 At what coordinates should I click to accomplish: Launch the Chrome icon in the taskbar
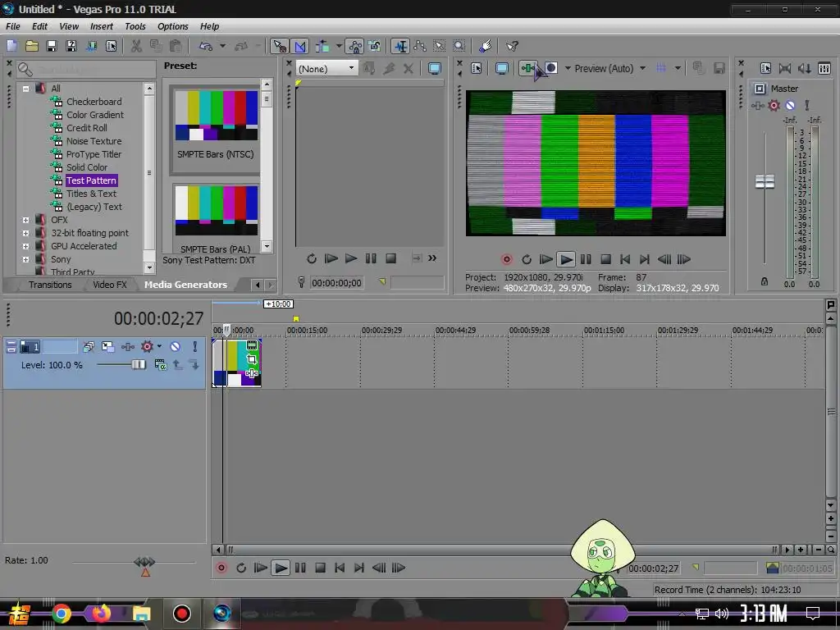(x=61, y=614)
